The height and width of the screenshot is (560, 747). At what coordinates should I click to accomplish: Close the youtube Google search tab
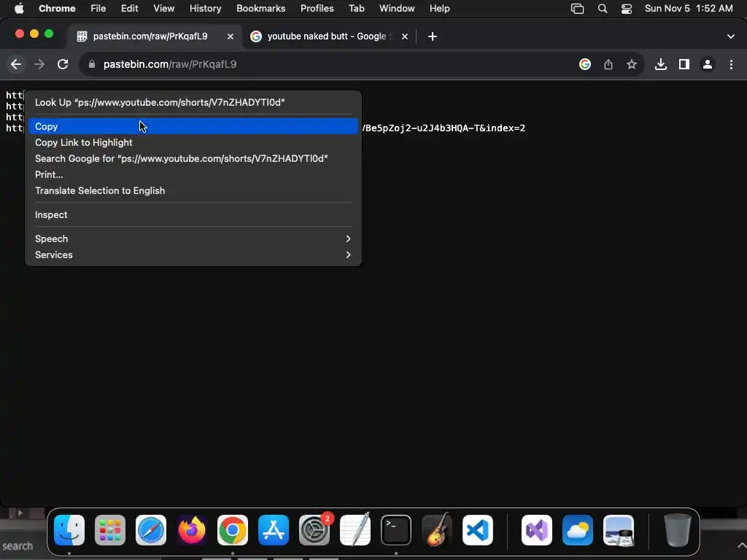pos(404,36)
